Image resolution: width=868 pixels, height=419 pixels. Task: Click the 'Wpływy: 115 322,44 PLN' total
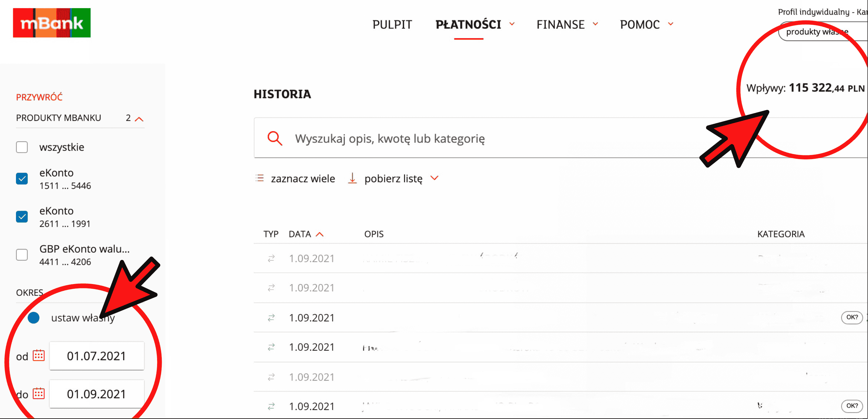pyautogui.click(x=805, y=88)
